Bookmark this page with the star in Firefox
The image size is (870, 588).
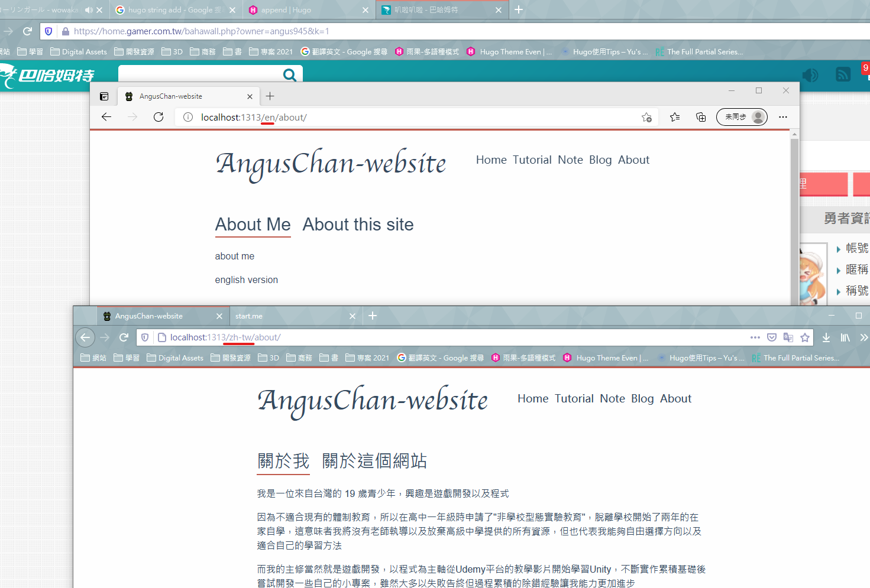pos(805,337)
